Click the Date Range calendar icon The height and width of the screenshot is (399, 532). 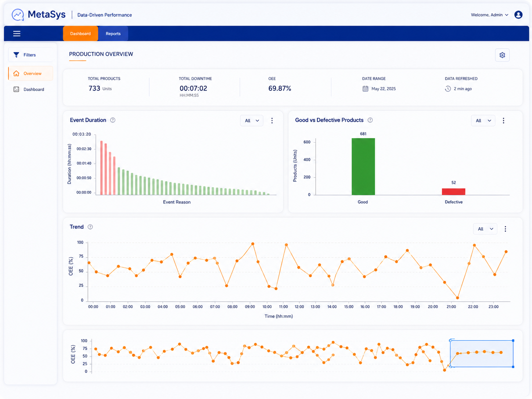point(365,89)
